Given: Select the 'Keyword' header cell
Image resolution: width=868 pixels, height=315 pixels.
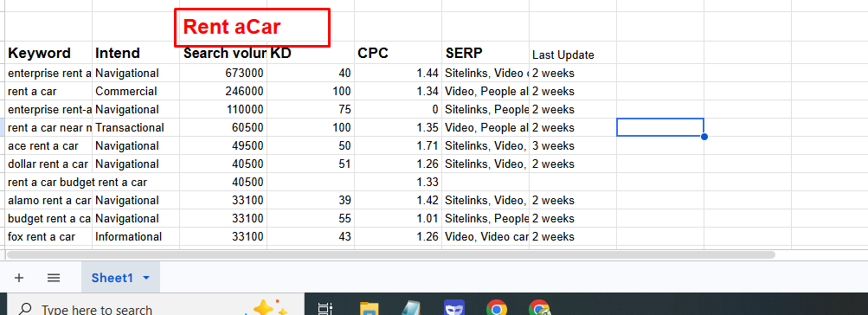Looking at the screenshot, I should [48, 53].
